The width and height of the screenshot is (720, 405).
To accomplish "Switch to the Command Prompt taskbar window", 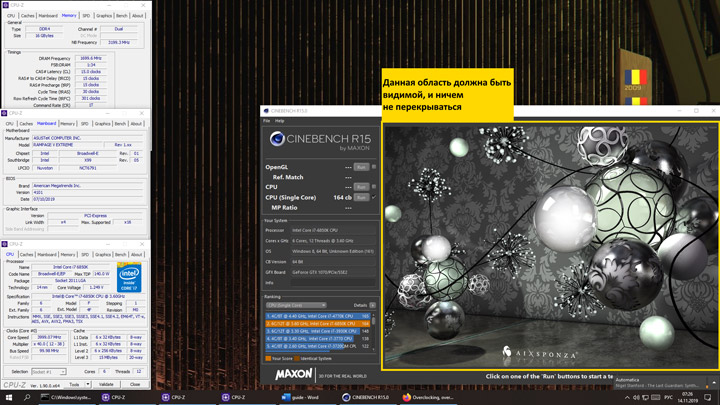I will pyautogui.click(x=66, y=397).
